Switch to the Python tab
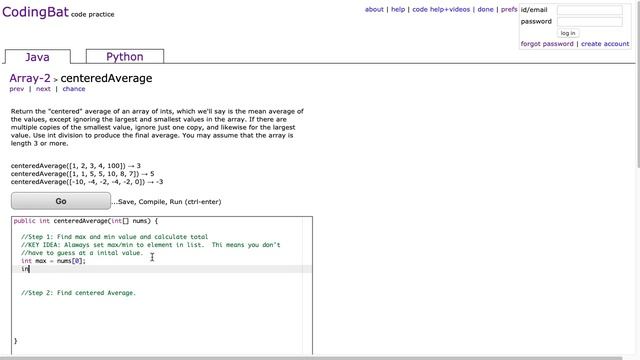This screenshot has height=360, width=640. click(125, 56)
